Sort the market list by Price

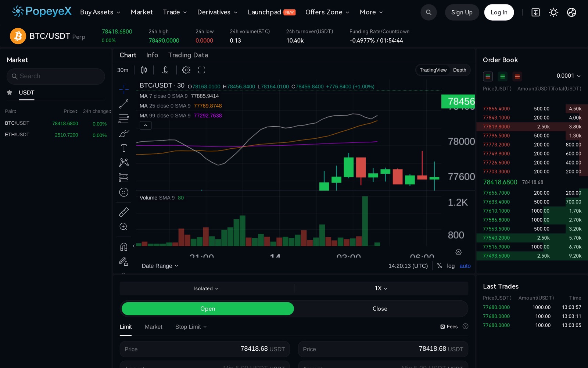pyautogui.click(x=71, y=111)
